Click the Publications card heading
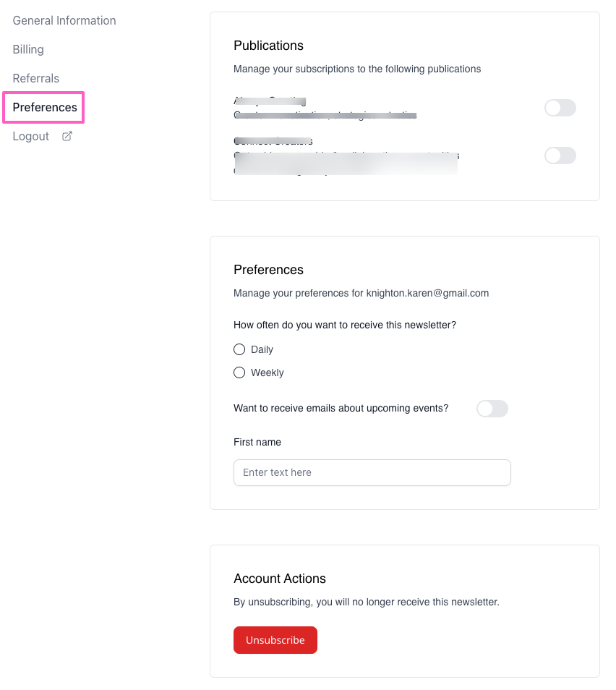 (x=268, y=46)
